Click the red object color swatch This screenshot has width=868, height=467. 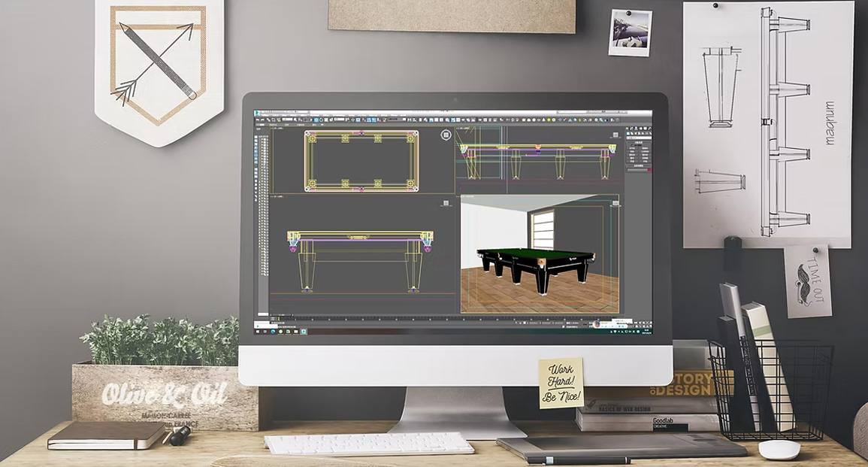649,170
